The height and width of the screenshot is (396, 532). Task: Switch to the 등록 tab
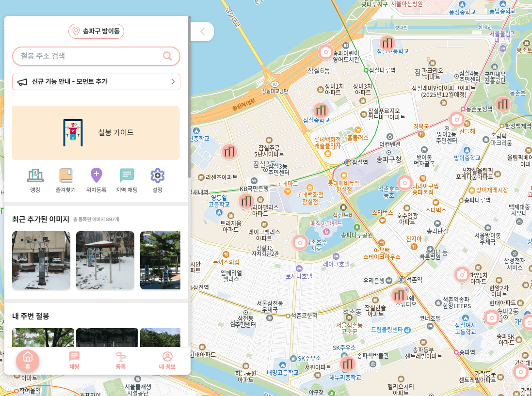point(121,361)
